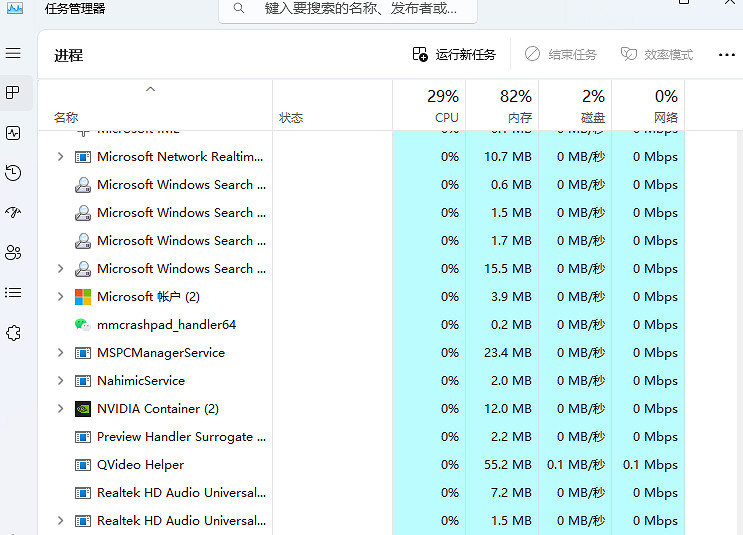The height and width of the screenshot is (535, 743).
Task: Click the three-dot more options button
Action: pyautogui.click(x=726, y=55)
